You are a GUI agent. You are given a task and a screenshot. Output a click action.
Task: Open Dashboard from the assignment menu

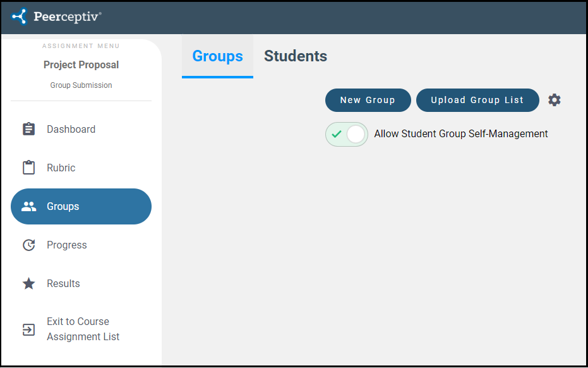(71, 129)
